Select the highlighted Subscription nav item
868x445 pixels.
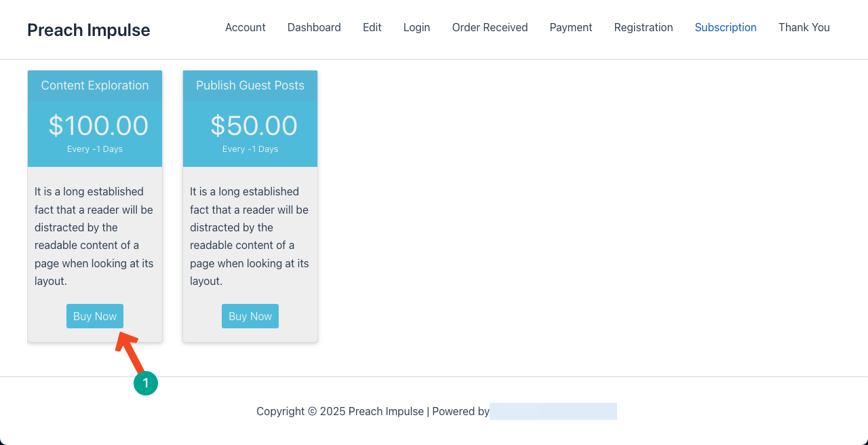[x=726, y=27]
